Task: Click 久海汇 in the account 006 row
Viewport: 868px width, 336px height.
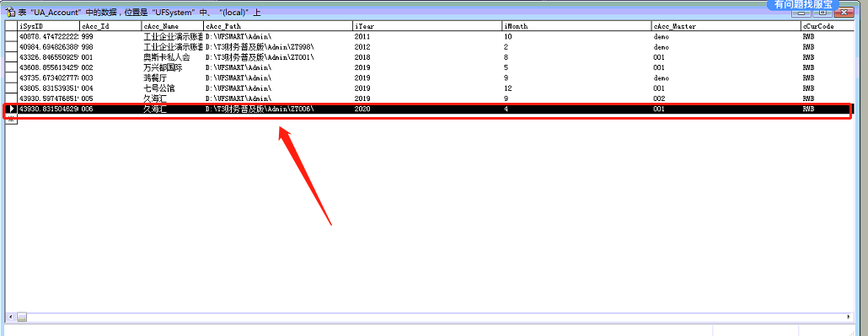Action: [155, 109]
